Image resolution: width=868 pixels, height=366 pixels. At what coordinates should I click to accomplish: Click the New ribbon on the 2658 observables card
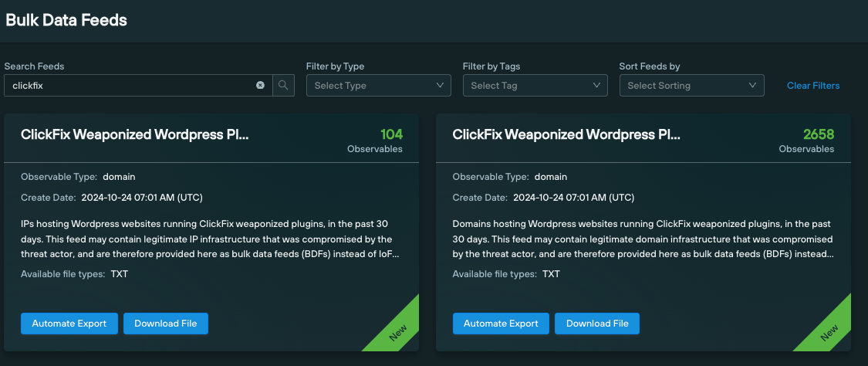[829, 332]
